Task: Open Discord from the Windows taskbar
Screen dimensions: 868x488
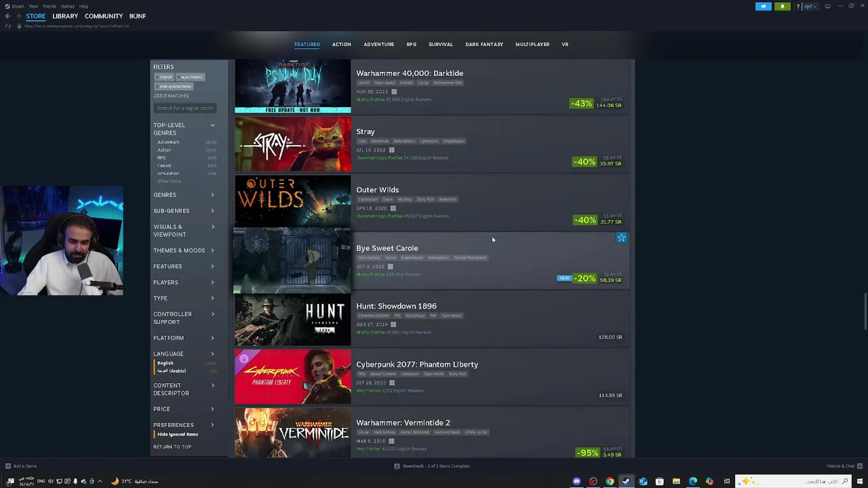Action: click(x=576, y=481)
